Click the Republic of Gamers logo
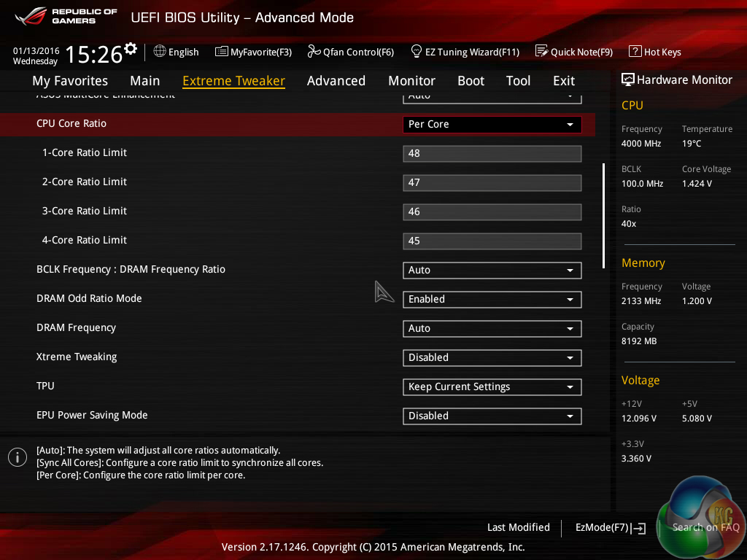 pyautogui.click(x=66, y=16)
